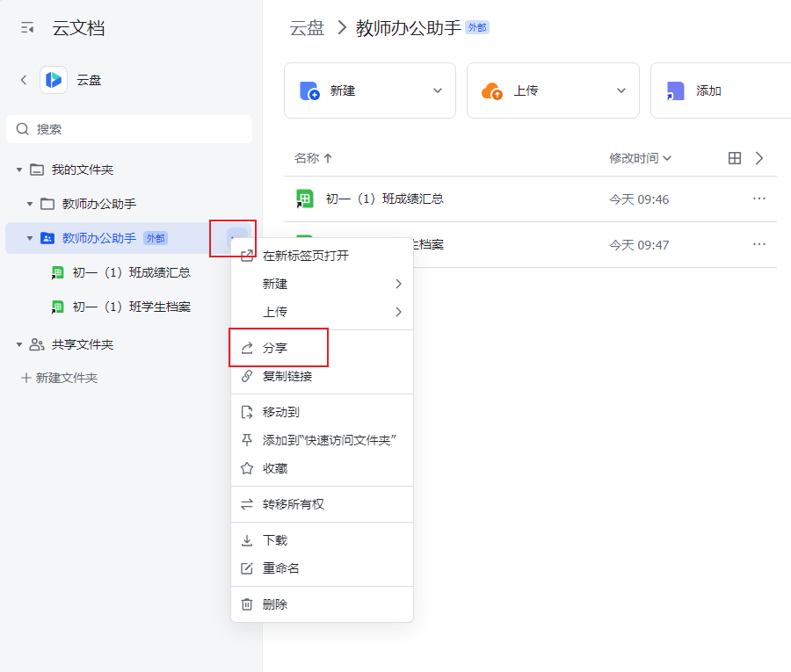Screen dimensions: 791x672
Task: Collapse the 我的文件夹 tree node
Action: point(19,170)
